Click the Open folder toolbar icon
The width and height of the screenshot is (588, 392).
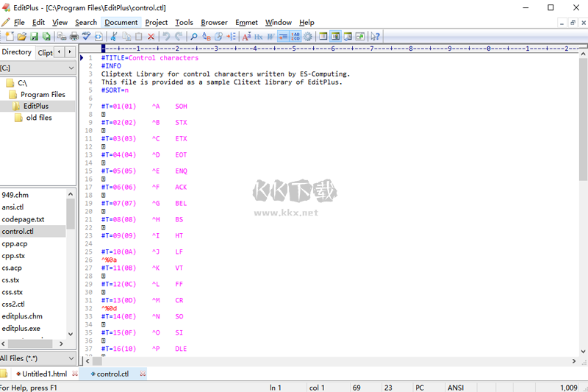(x=22, y=36)
